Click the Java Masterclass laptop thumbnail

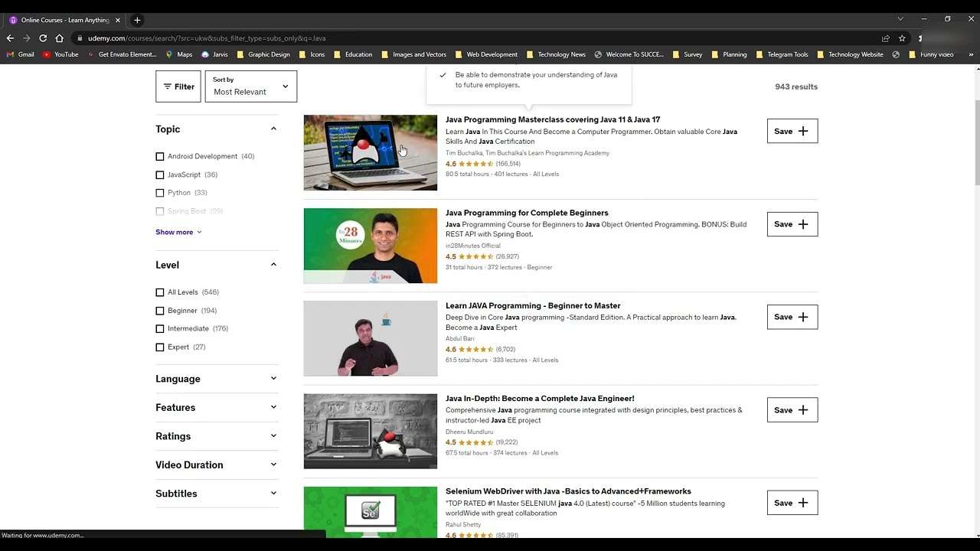(x=371, y=153)
